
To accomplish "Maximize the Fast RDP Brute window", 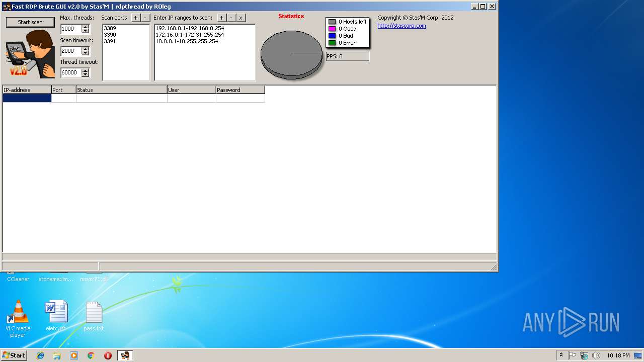I will tap(483, 7).
